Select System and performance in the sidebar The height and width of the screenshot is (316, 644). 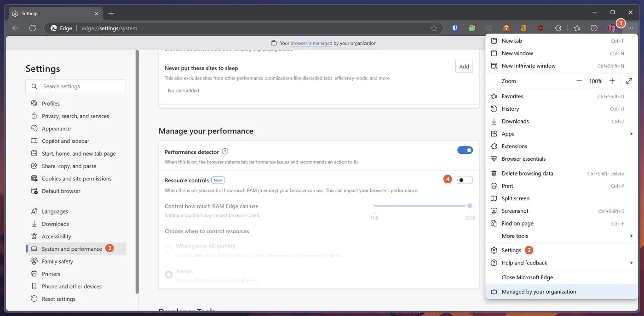coord(76,248)
